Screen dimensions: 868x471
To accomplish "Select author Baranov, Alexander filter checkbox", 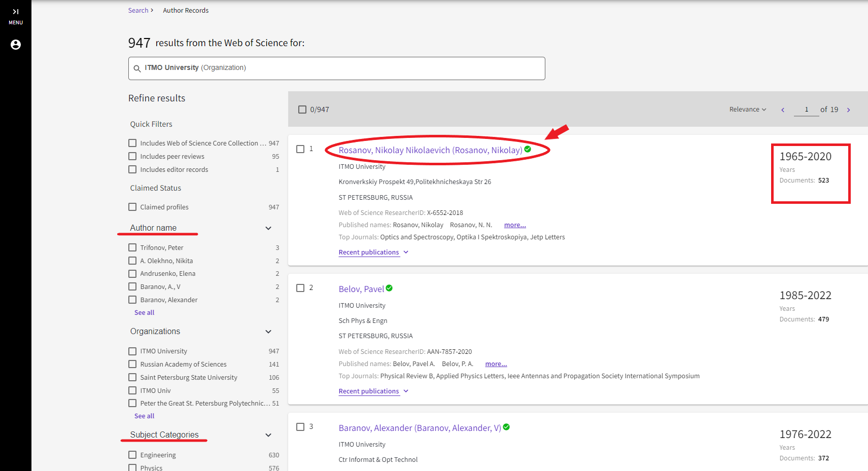I will coord(132,300).
